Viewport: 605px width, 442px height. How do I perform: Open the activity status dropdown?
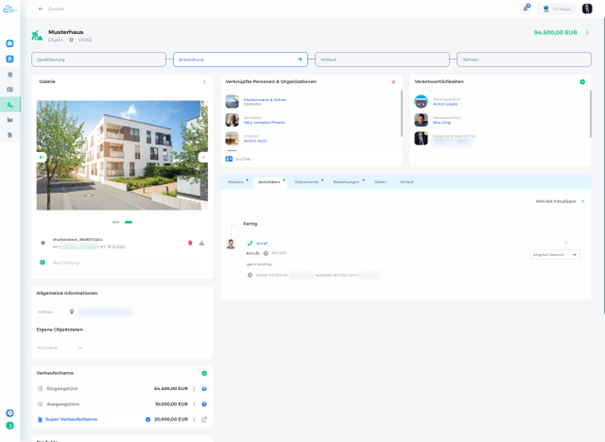coord(555,255)
